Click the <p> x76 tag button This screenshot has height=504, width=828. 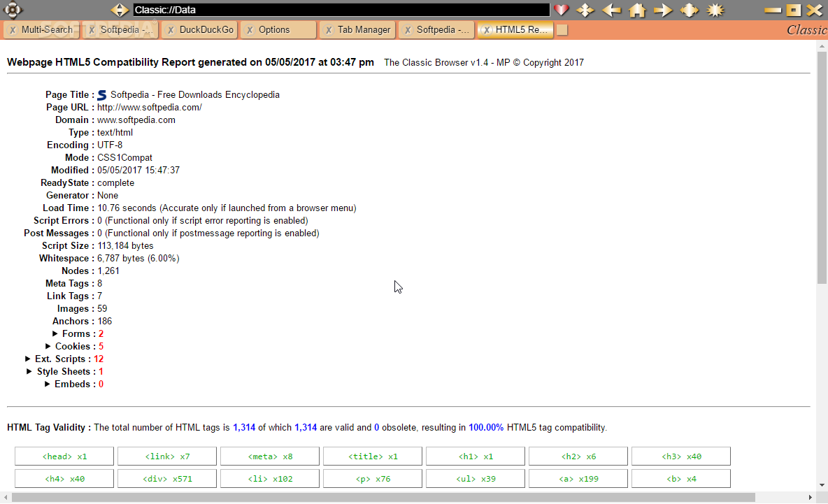click(x=373, y=479)
